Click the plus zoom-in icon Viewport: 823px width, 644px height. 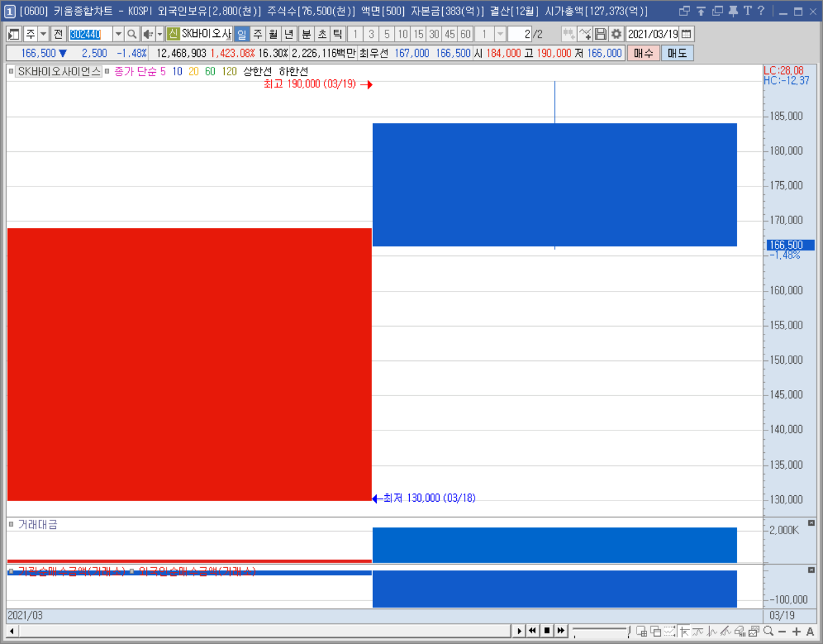point(797,631)
